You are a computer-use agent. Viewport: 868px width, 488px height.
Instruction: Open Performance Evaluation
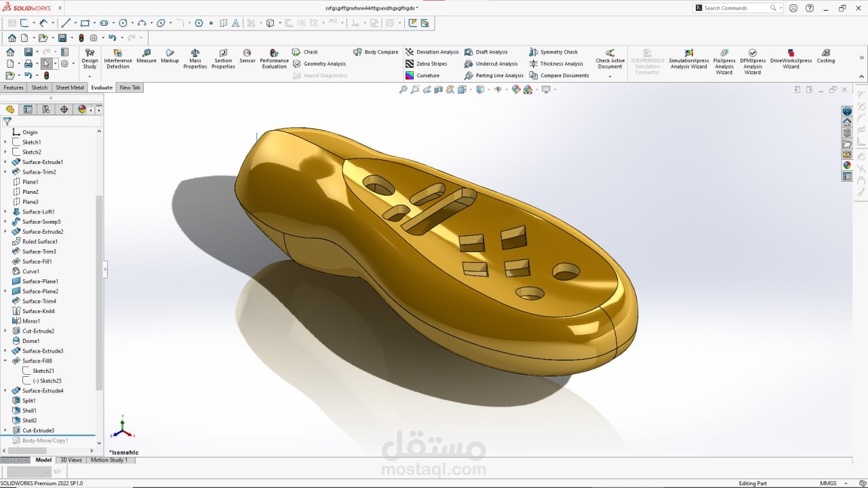[x=274, y=59]
